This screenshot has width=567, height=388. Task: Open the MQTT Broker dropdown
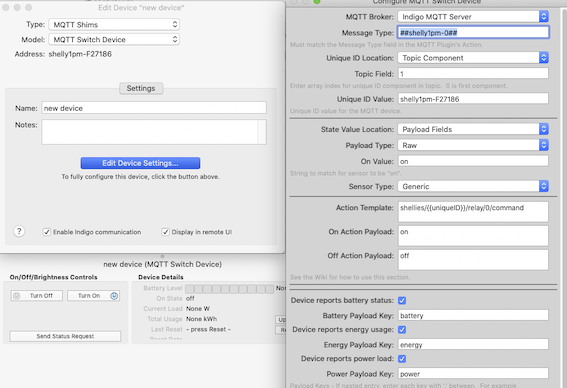(473, 17)
